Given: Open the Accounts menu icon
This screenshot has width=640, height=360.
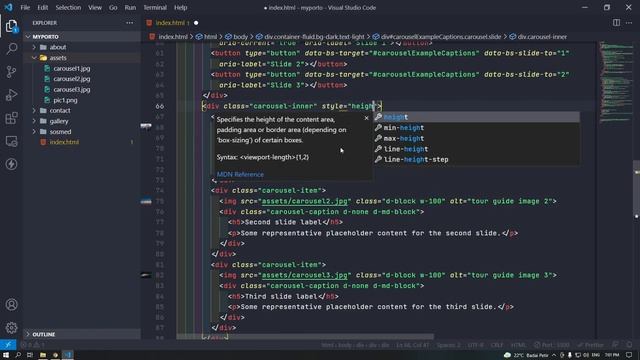Looking at the screenshot, I should pyautogui.click(x=11, y=304).
